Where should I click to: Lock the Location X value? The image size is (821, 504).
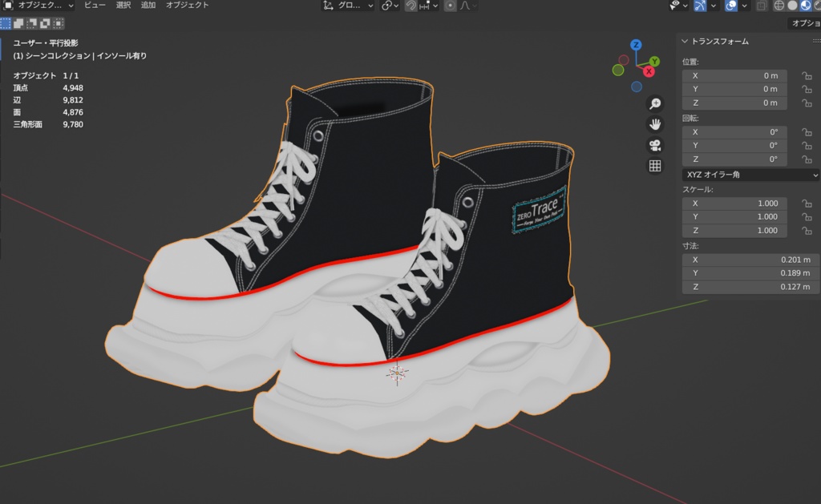807,76
